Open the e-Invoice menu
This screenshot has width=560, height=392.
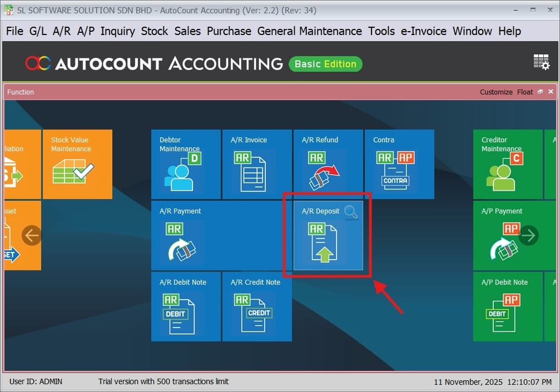pos(423,31)
